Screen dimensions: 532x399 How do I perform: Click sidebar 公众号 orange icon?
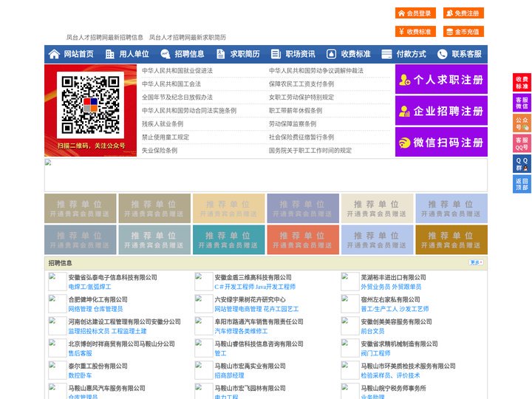(x=522, y=123)
